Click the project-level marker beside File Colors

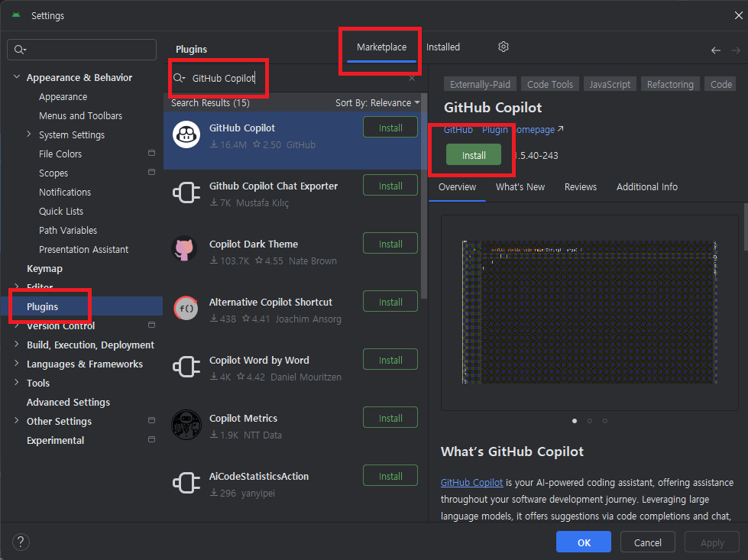point(152,153)
